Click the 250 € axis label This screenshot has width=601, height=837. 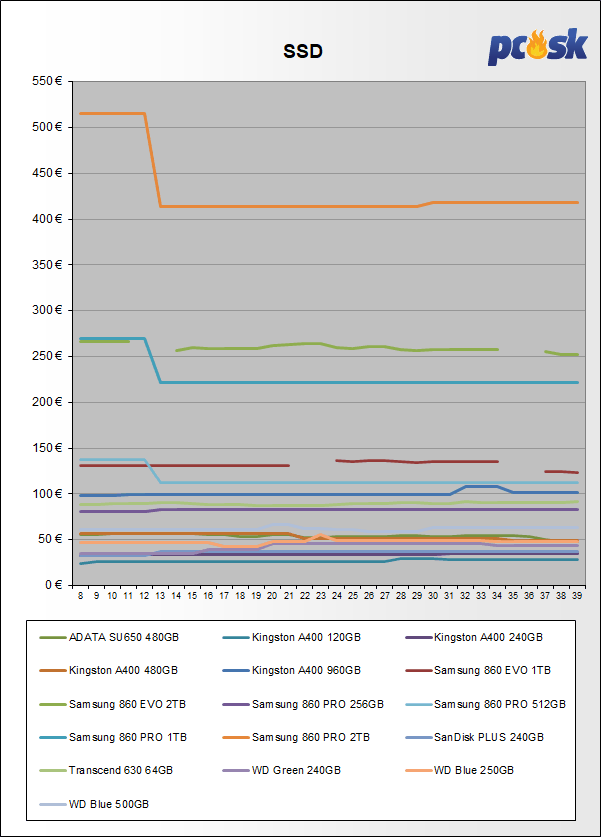pos(47,356)
